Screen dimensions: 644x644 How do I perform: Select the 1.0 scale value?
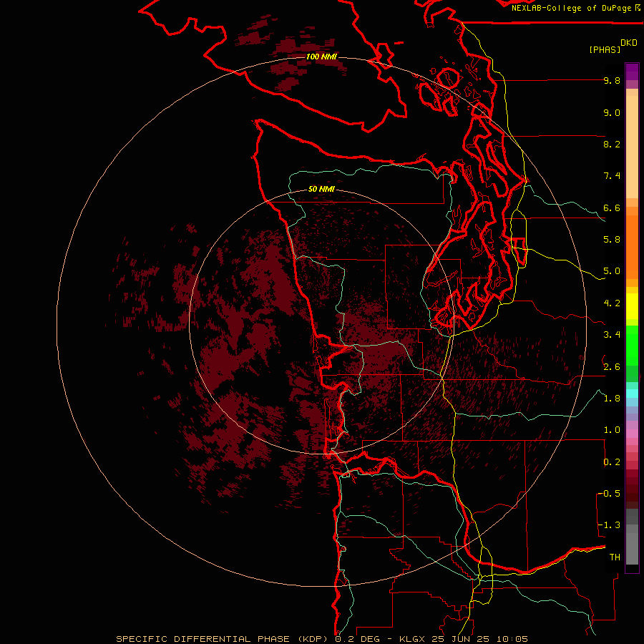pyautogui.click(x=612, y=430)
